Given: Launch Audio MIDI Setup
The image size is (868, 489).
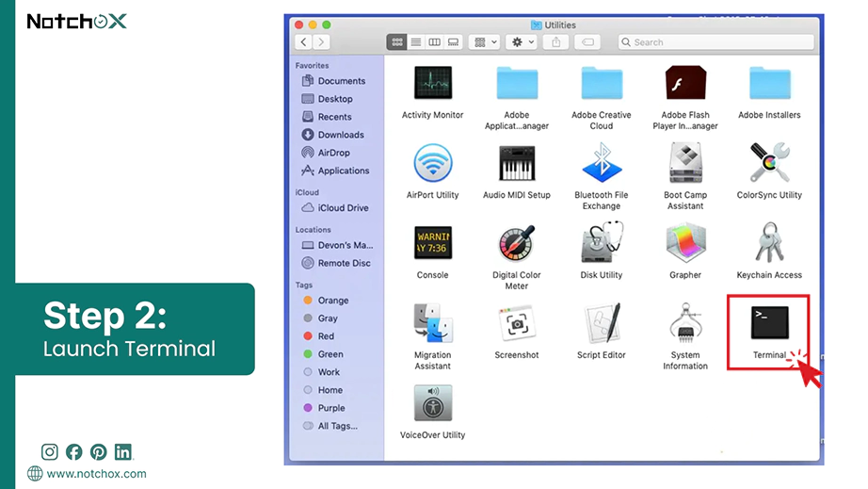Looking at the screenshot, I should tap(517, 163).
